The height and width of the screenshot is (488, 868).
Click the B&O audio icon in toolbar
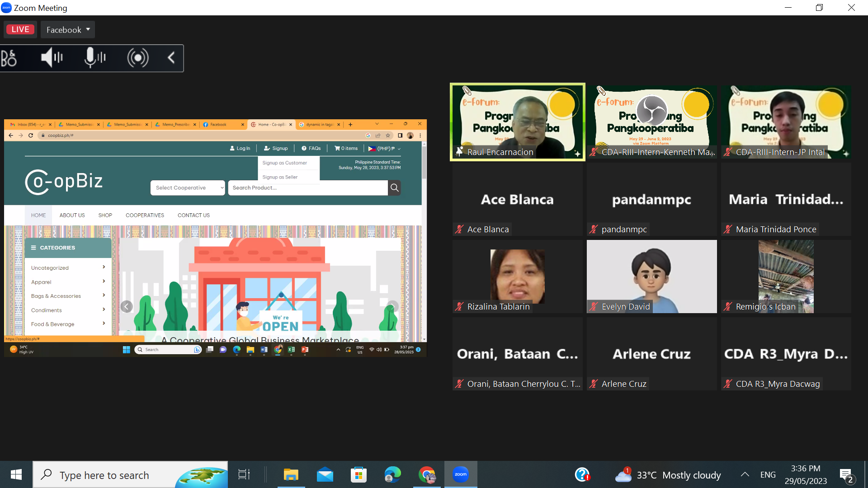[9, 58]
